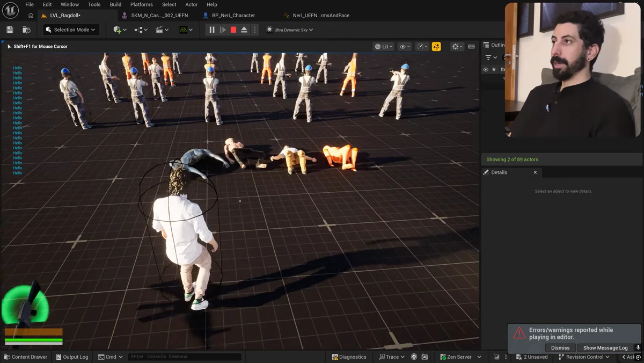Open the Cmd console type dropdown
This screenshot has height=363, width=644.
point(111,357)
